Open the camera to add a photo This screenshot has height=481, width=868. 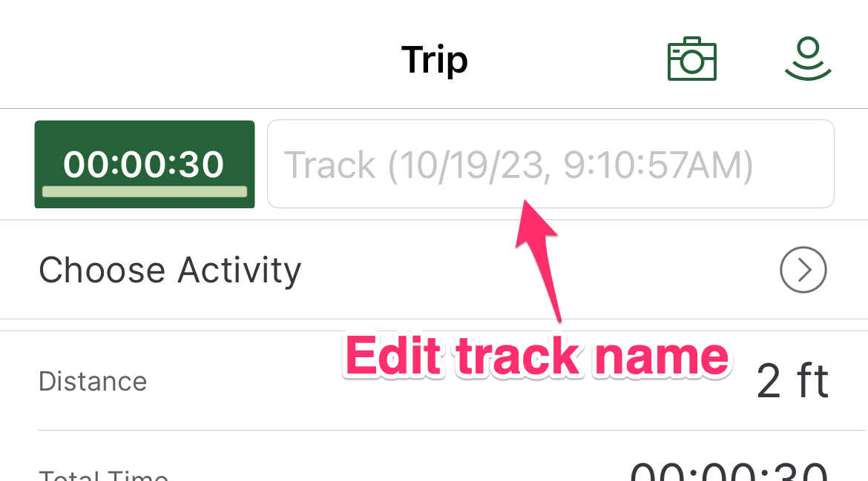click(692, 59)
